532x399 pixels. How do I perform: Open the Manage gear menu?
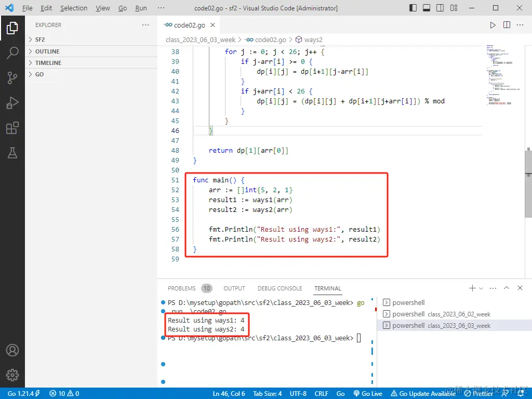tap(12, 375)
